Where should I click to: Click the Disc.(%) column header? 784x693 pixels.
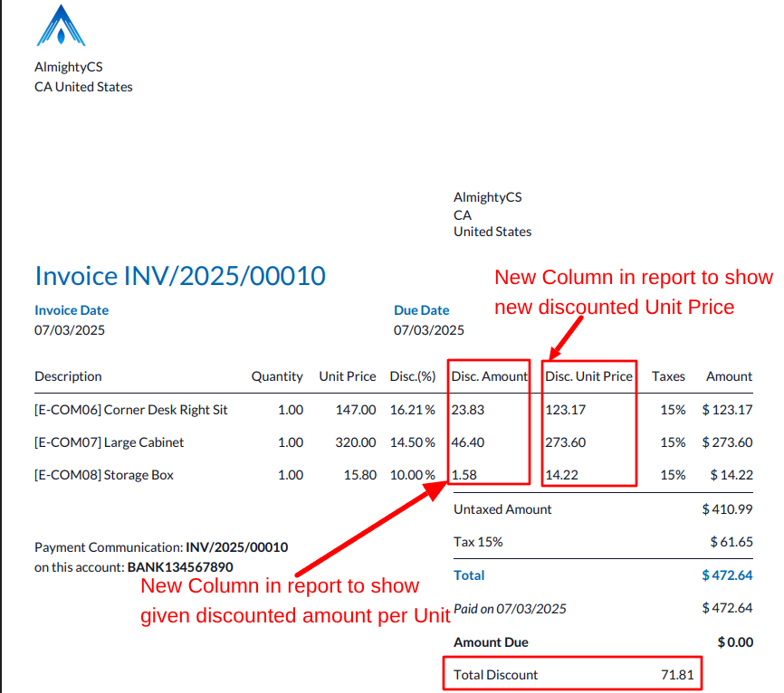(x=413, y=376)
